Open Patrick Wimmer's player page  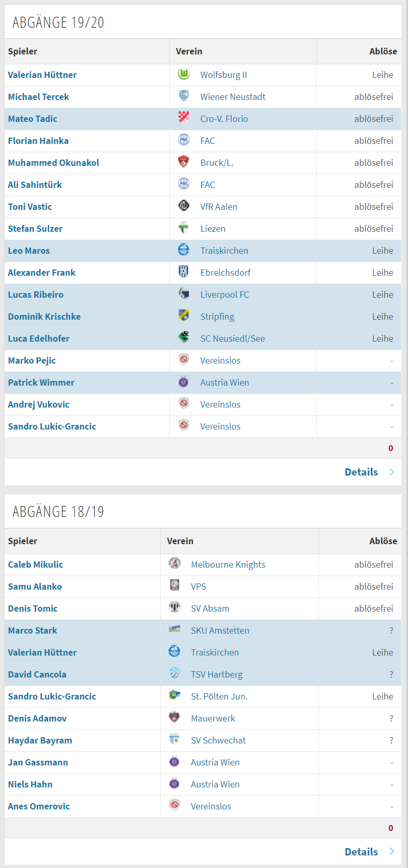tap(41, 382)
